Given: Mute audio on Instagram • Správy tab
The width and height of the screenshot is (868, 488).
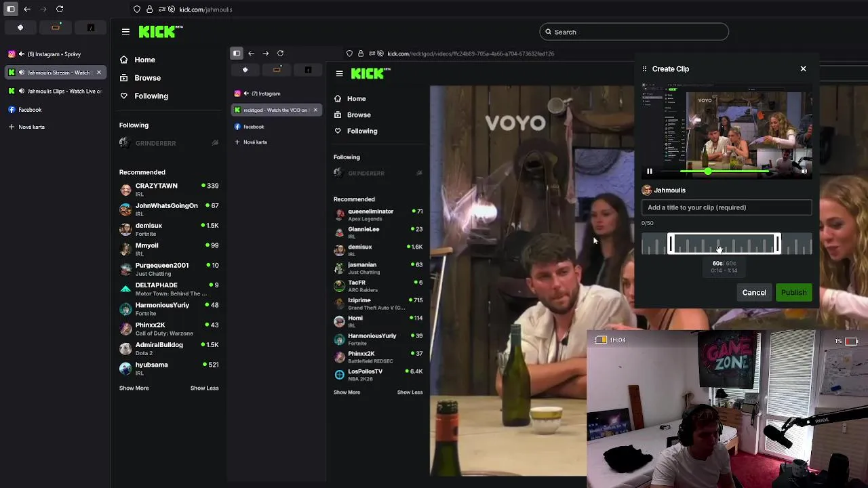Looking at the screenshot, I should [x=22, y=54].
